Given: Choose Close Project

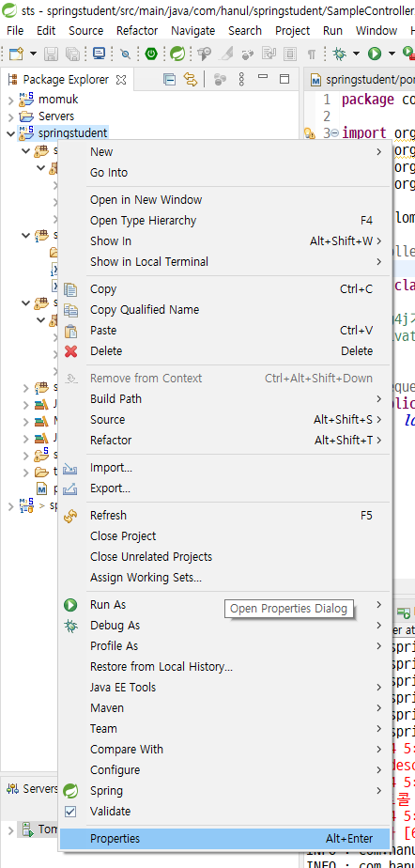Looking at the screenshot, I should click(x=223, y=535).
